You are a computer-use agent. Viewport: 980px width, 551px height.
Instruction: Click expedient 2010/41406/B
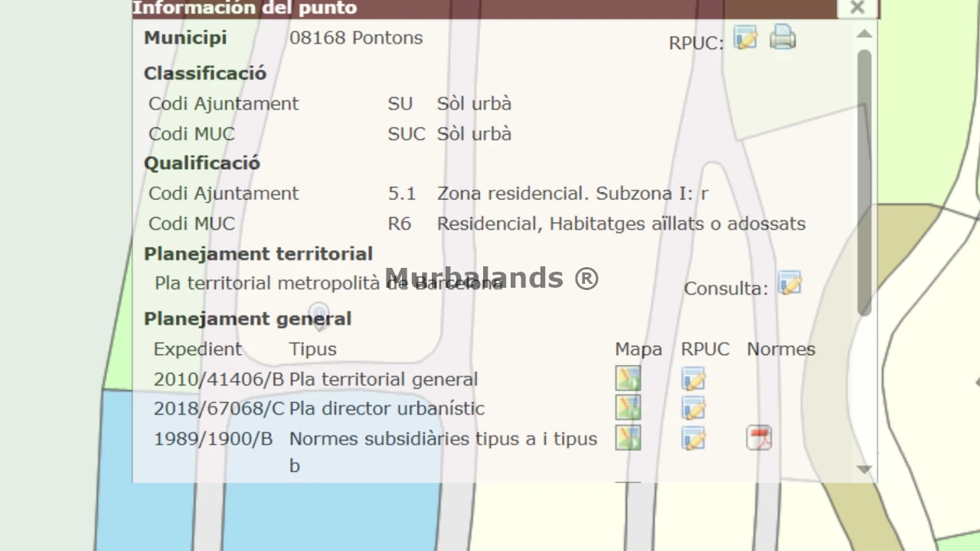[x=218, y=380]
